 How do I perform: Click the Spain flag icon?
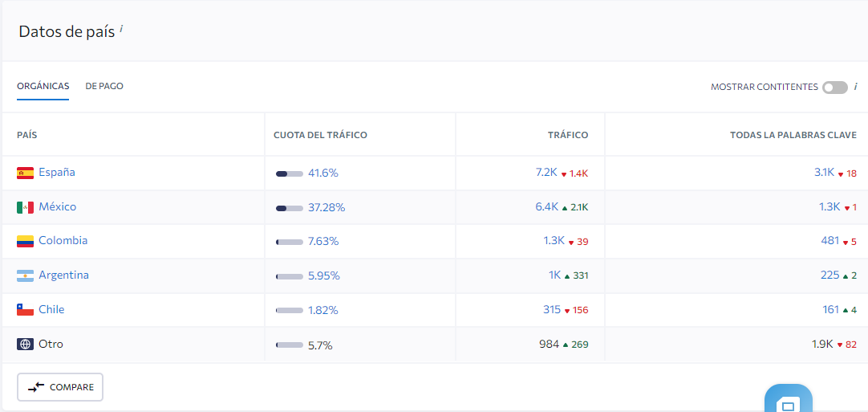[26, 173]
